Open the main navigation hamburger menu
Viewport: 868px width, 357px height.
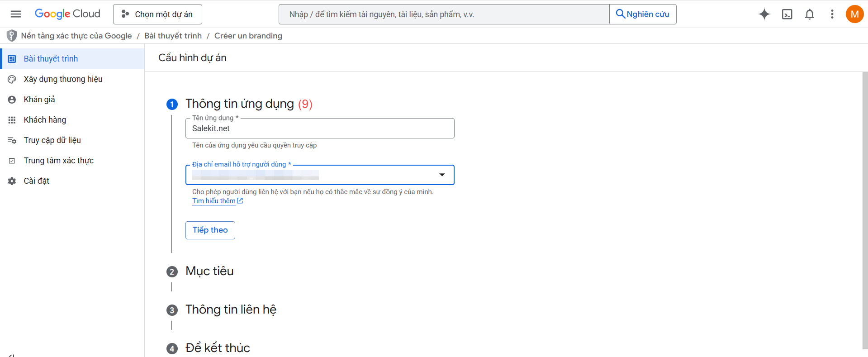click(16, 14)
